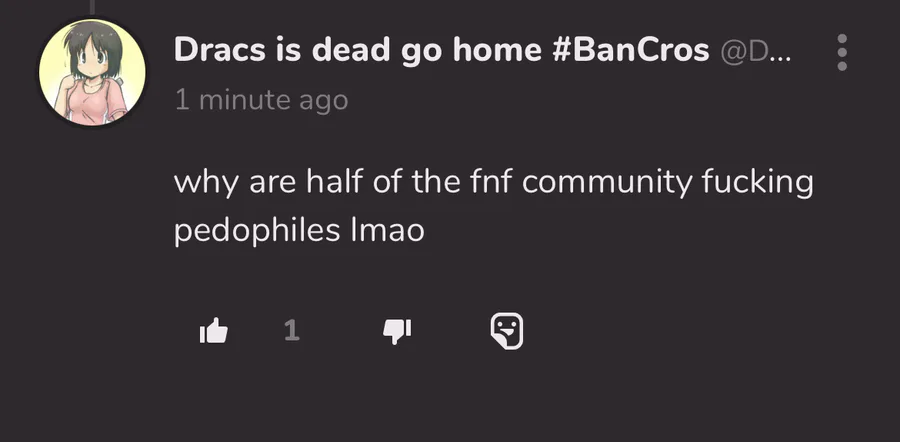Show comment dropdown using kebab icon
This screenshot has height=442, width=900.
coord(842,52)
